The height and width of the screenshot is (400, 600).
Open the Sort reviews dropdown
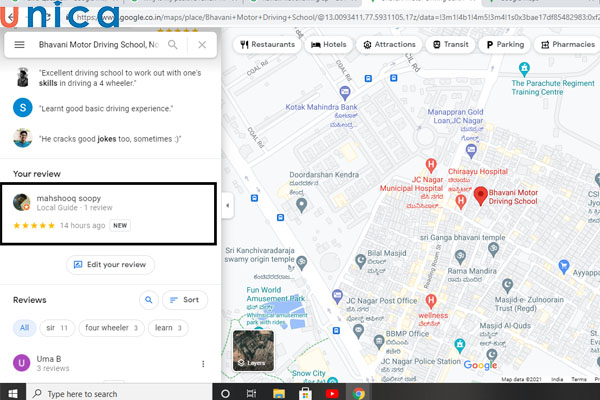pyautogui.click(x=185, y=300)
